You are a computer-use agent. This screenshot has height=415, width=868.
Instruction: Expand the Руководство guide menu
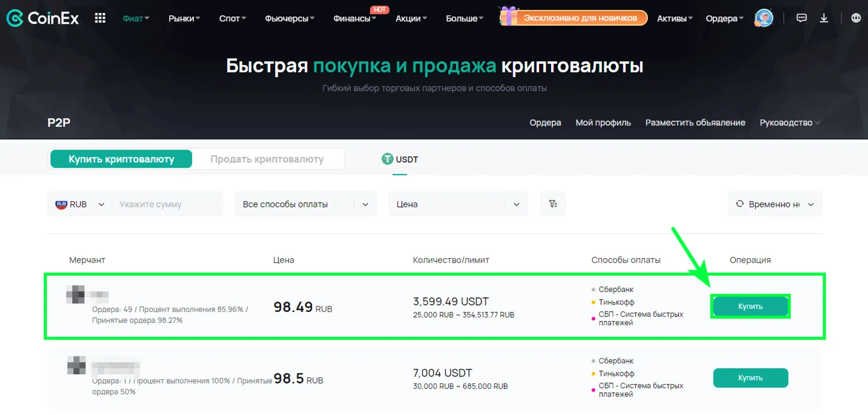coord(789,123)
